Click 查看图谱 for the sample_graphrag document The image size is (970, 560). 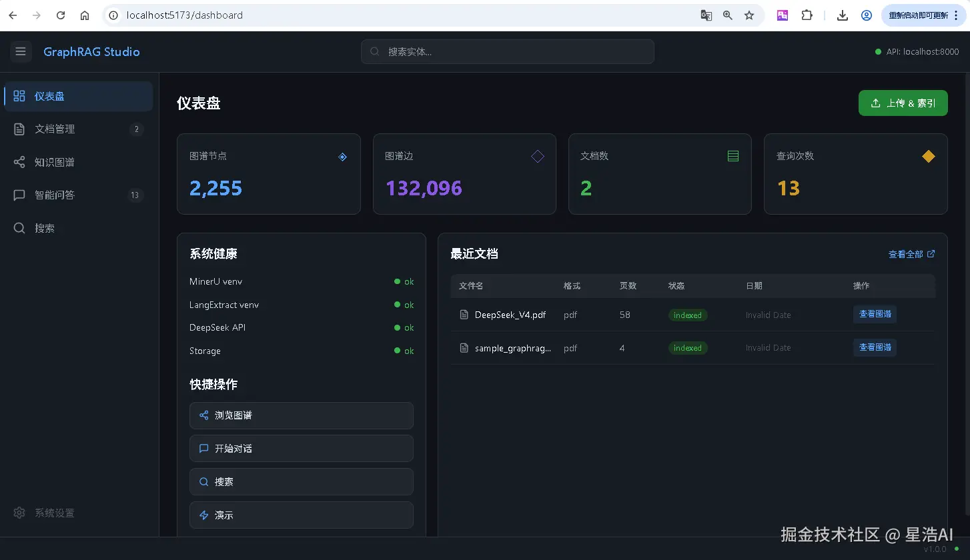(x=874, y=347)
